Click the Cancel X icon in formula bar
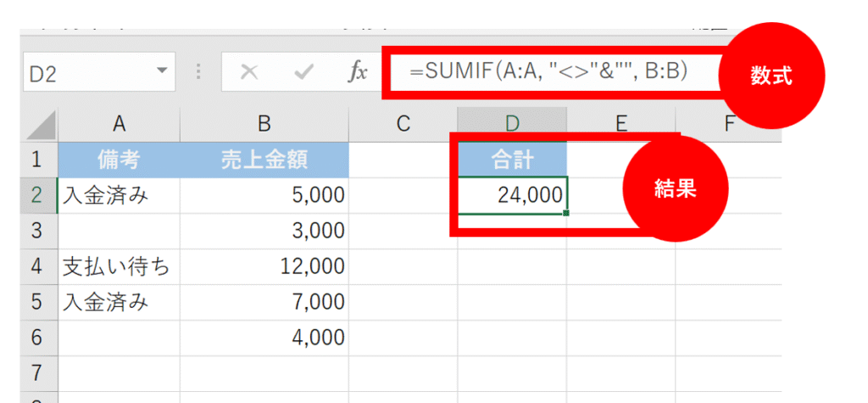The image size is (868, 403). click(x=249, y=73)
